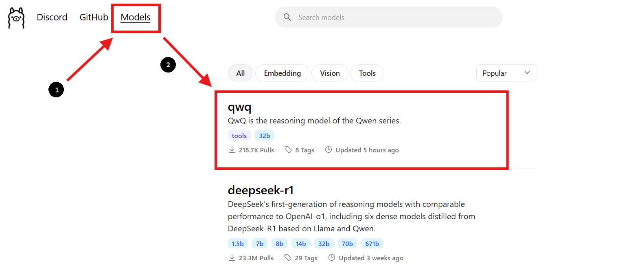Click the download icon beside 218.7K Pulls
Viewport: 644px width, 268px height.
coord(232,150)
